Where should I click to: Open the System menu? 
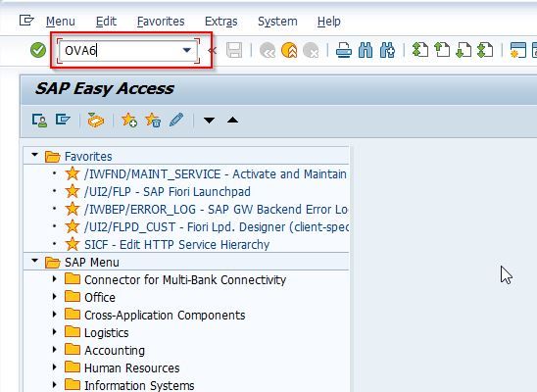tap(277, 22)
